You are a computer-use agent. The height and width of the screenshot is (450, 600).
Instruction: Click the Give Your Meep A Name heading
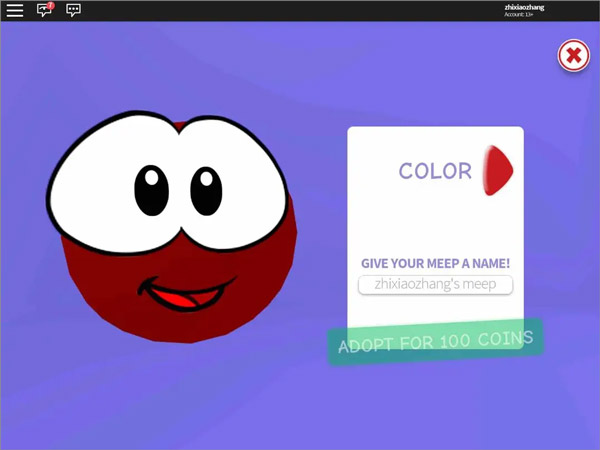click(x=435, y=263)
